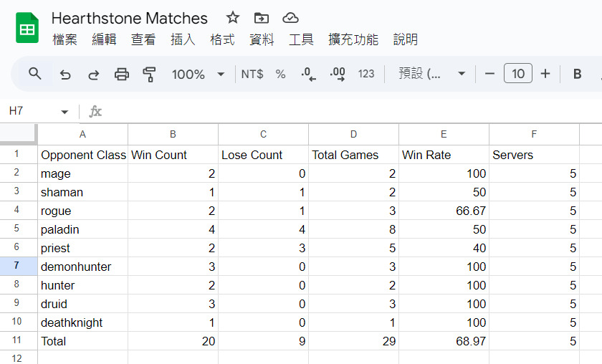This screenshot has width=602, height=364.
Task: Increase decimal places
Action: pos(338,74)
